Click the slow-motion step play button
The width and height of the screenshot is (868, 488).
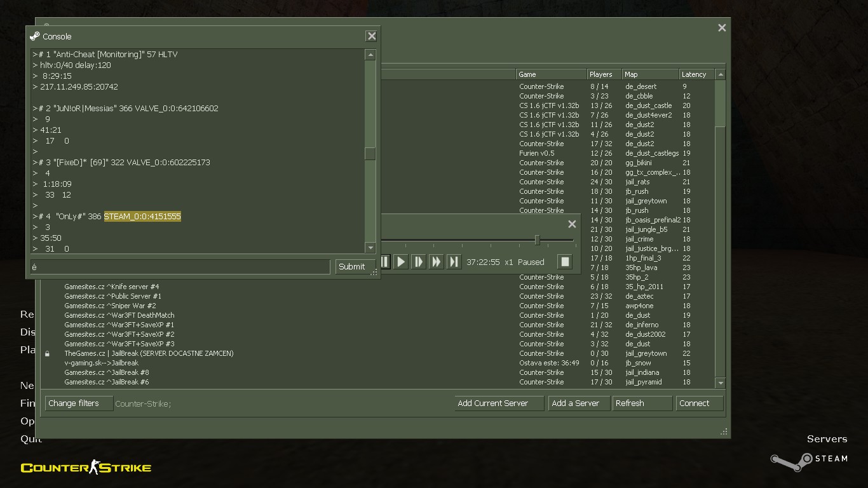pos(418,262)
